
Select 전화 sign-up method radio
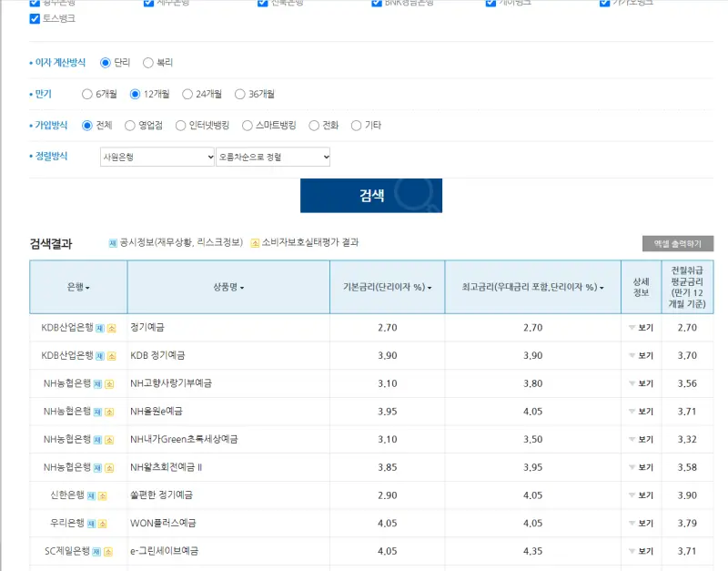(x=314, y=126)
